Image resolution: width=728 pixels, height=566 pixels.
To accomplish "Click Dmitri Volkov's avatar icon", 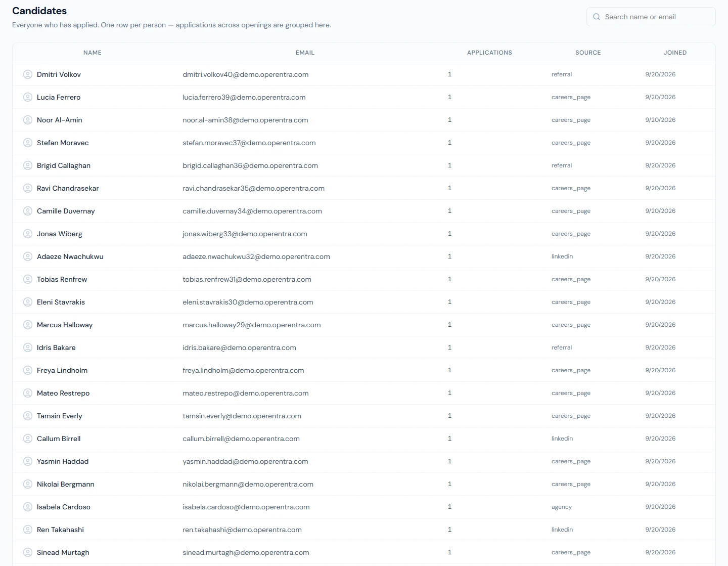I will coord(28,74).
